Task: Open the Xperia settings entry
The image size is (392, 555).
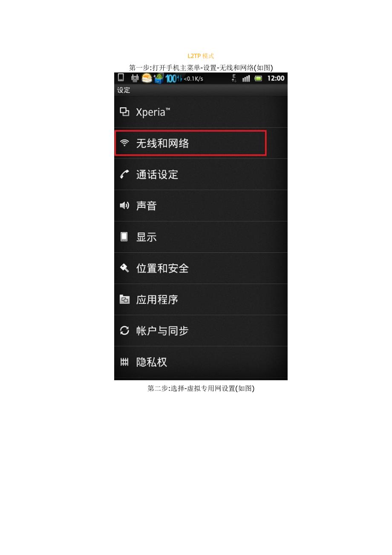Action: (x=201, y=112)
